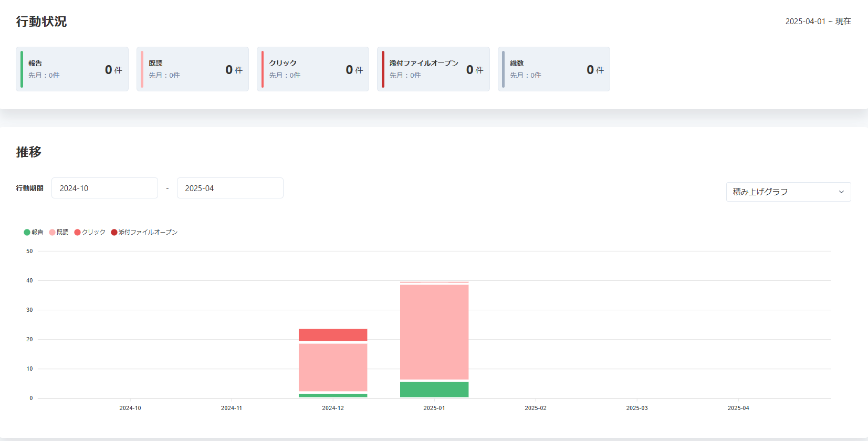868x441 pixels.
Task: Click the 2025-02 x-axis label
Action: (535, 408)
